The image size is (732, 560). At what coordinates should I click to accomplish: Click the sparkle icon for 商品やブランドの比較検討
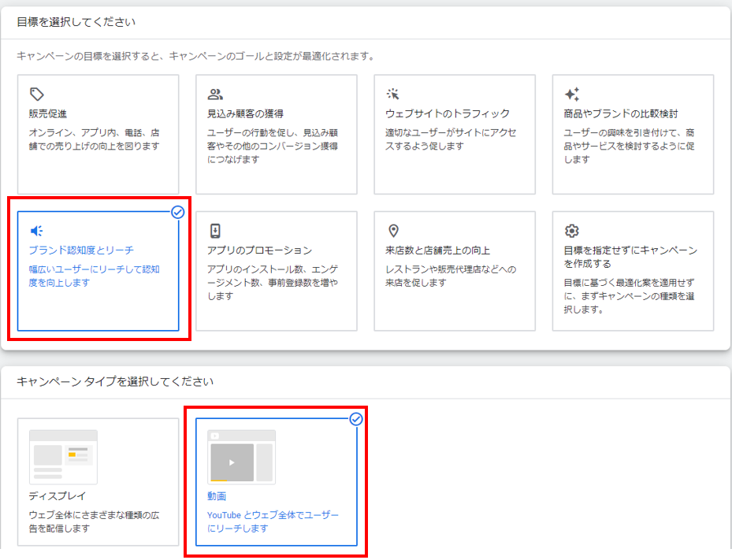click(x=572, y=94)
